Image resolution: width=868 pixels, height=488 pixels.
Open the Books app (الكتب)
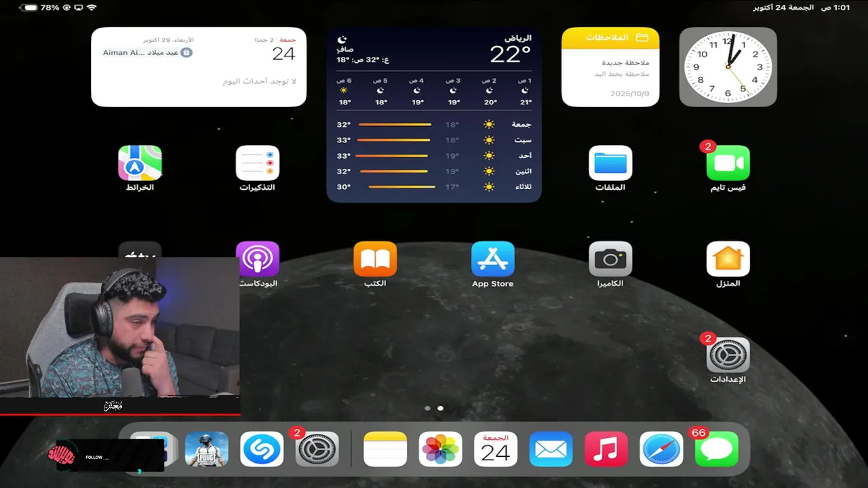[375, 259]
